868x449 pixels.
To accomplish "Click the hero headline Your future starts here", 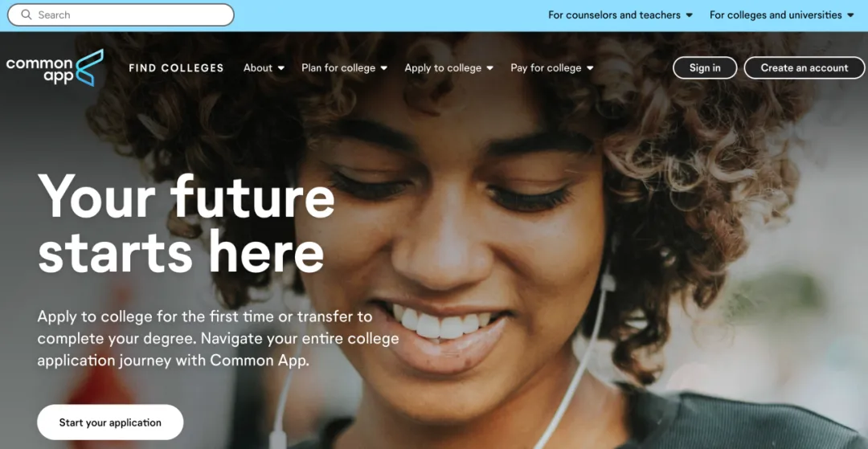I will tap(186, 224).
